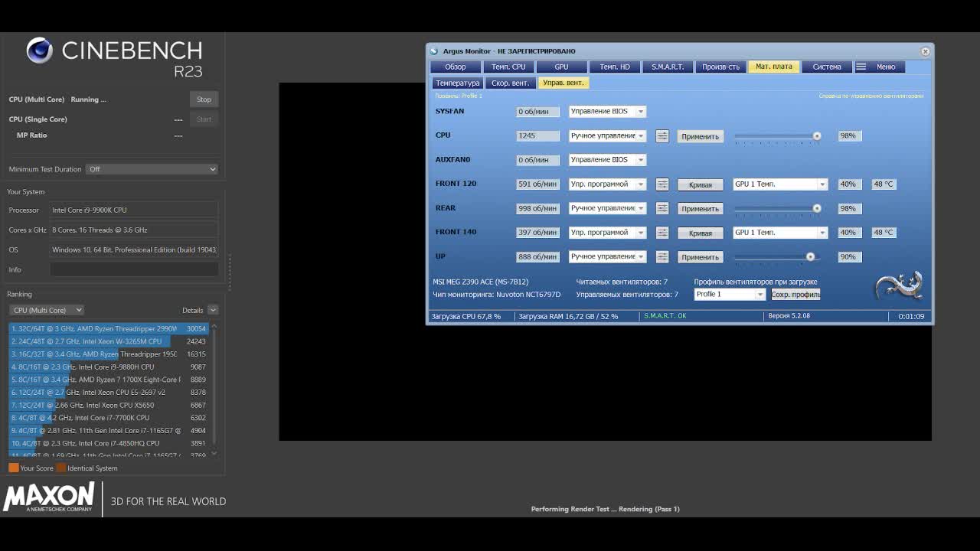Click Применить for the REAR fan

(700, 209)
